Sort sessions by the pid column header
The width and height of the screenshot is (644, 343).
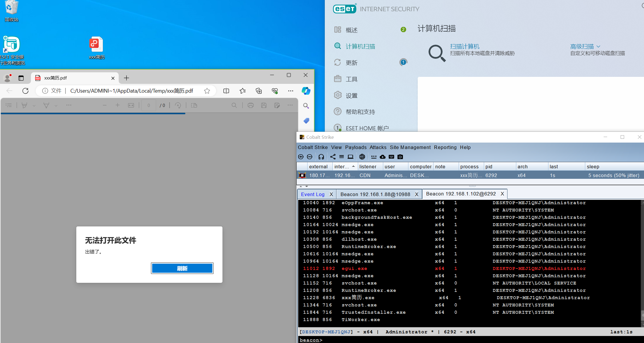click(499, 167)
